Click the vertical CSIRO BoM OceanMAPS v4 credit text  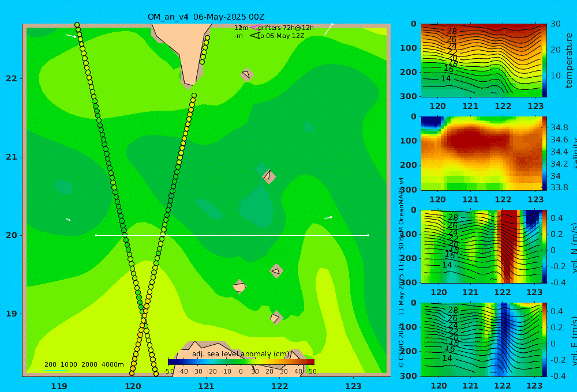coord(401,272)
